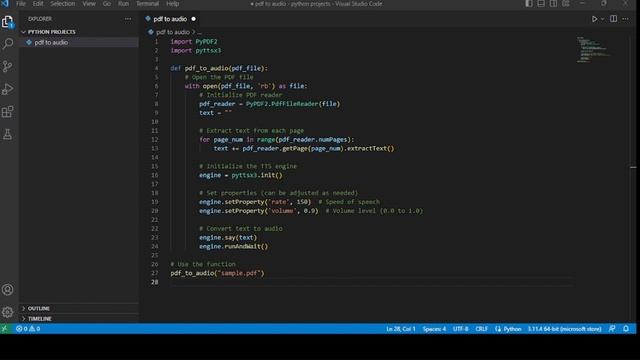
Task: Toggle the primary side bar layout icon
Action: coord(529,4)
